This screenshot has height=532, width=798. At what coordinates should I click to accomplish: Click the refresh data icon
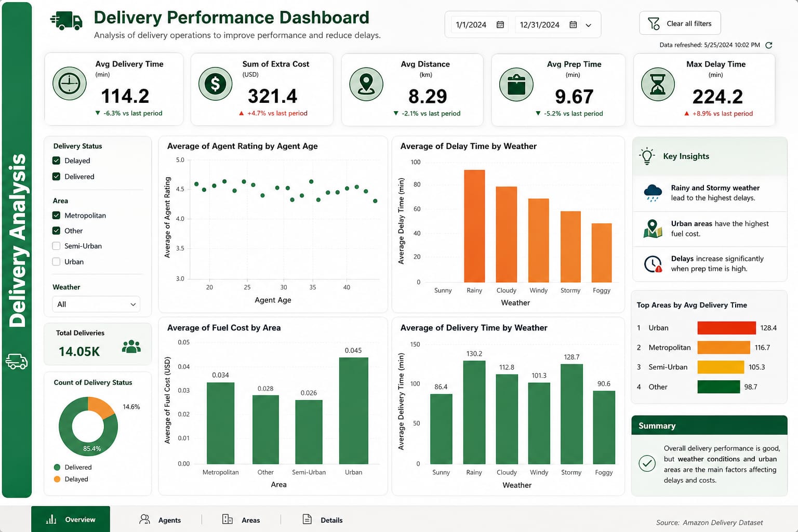point(769,45)
